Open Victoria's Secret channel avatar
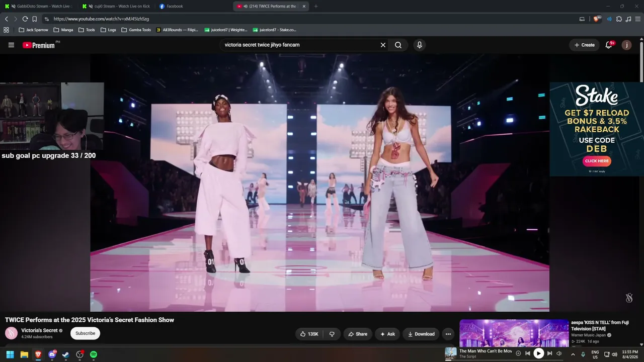The height and width of the screenshot is (362, 644). coord(11,333)
